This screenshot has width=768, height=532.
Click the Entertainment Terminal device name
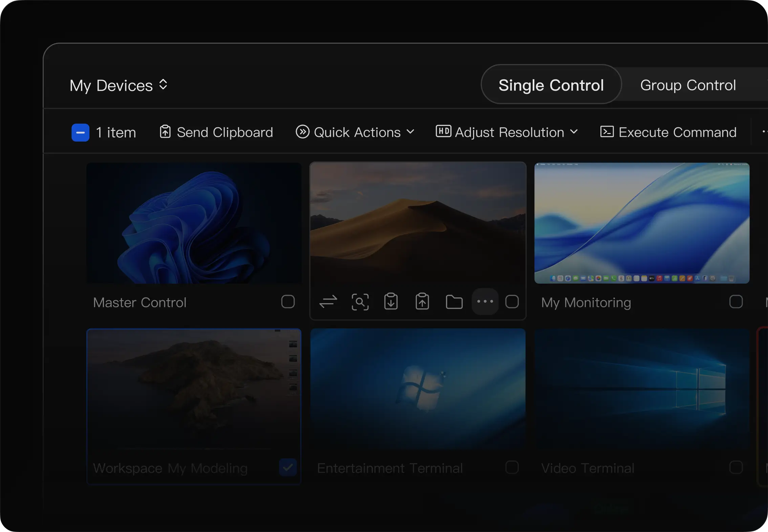coord(390,468)
